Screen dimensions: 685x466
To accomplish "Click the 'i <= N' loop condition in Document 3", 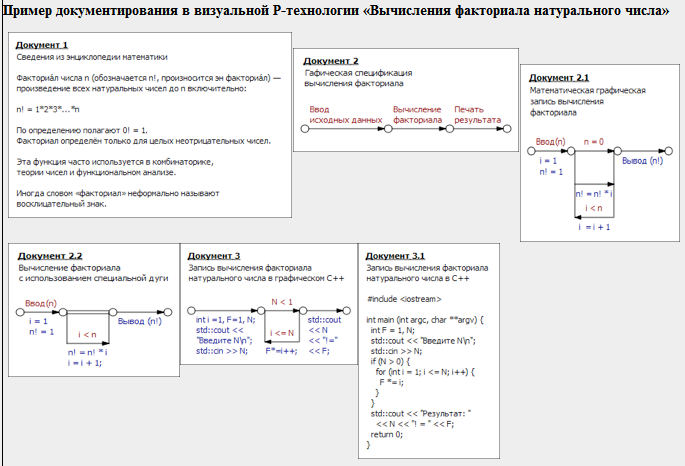I will [281, 332].
